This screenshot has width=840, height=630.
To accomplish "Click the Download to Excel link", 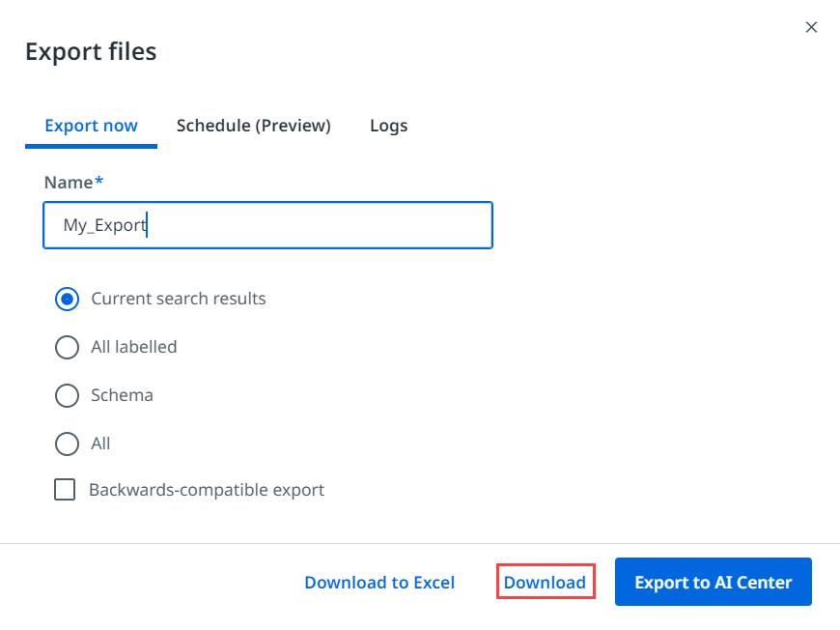I will [x=379, y=582].
